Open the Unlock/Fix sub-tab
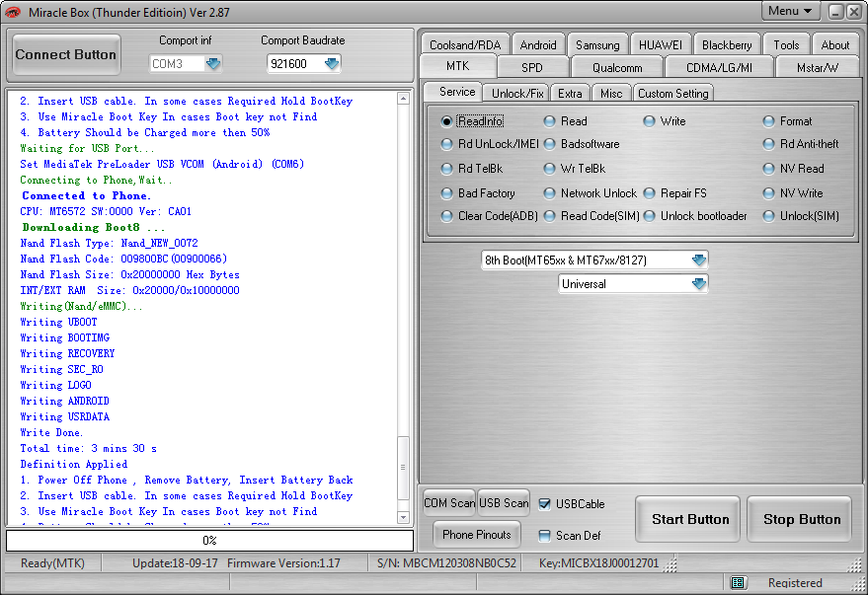The width and height of the screenshot is (868, 595). pyautogui.click(x=517, y=94)
